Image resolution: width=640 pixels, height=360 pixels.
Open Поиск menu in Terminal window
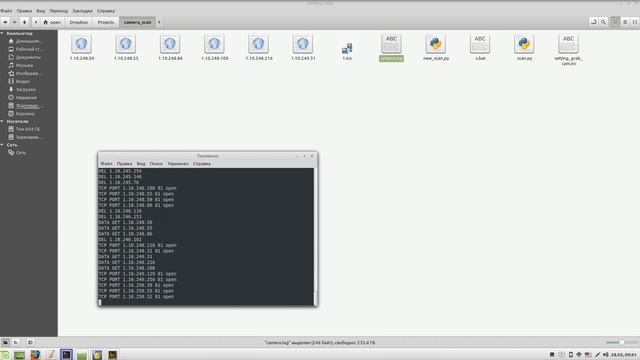[156, 164]
